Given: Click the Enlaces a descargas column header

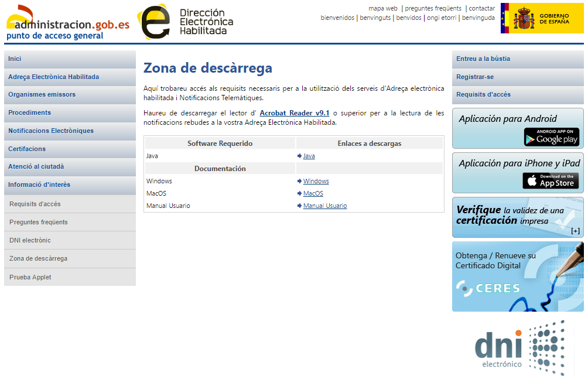Looking at the screenshot, I should [x=370, y=144].
